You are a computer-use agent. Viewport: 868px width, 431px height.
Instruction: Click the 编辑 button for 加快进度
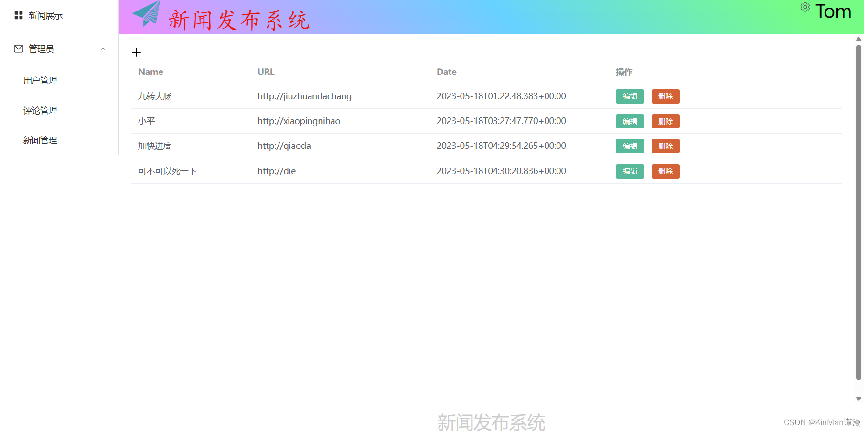tap(630, 146)
